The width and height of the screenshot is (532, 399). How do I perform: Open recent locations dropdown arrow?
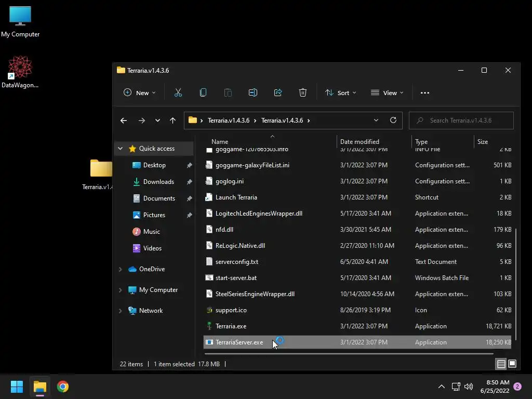pos(157,121)
